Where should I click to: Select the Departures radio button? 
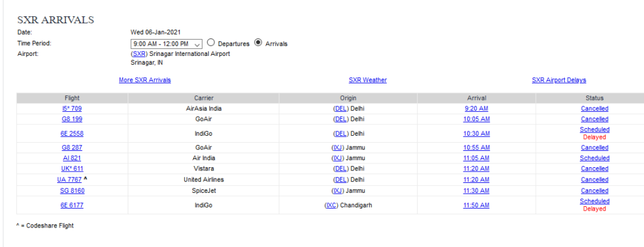(210, 42)
